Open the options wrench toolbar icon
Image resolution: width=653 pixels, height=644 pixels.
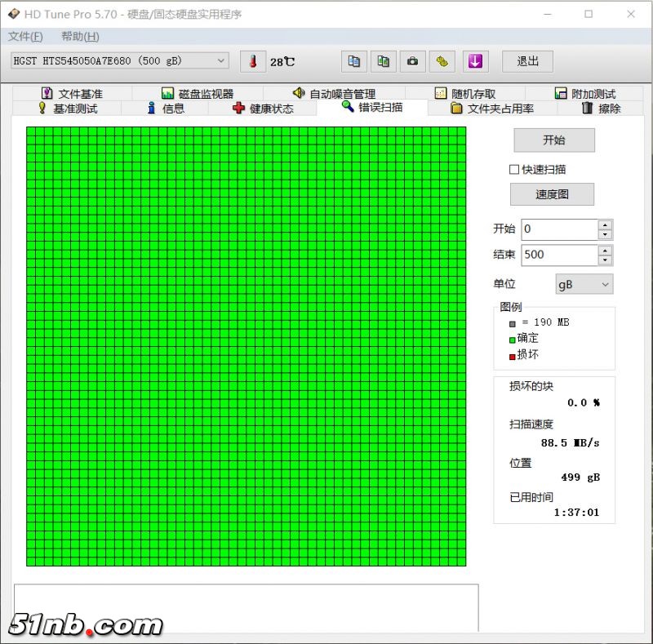coord(442,61)
